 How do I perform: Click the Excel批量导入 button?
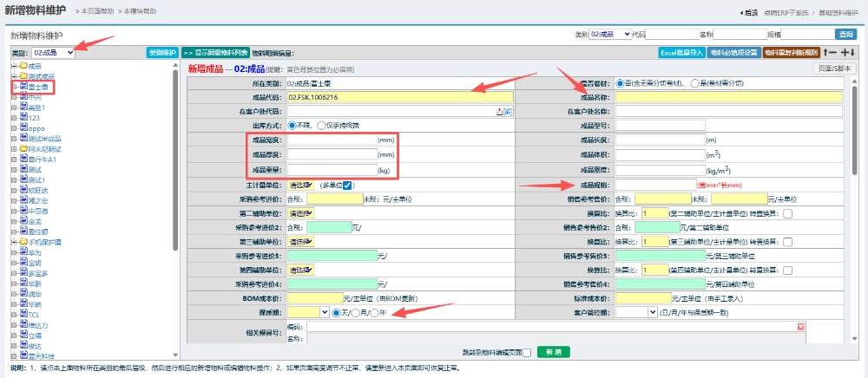680,53
